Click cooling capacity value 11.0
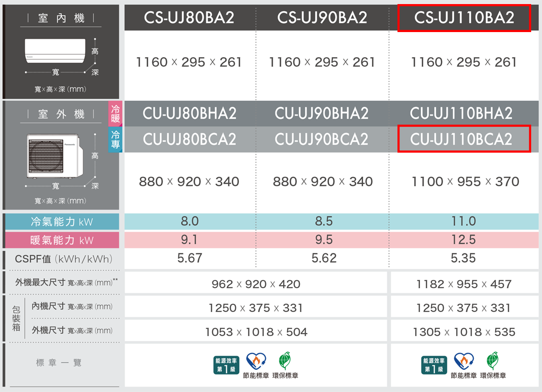Screen dimensions: 542x392 (463, 221)
